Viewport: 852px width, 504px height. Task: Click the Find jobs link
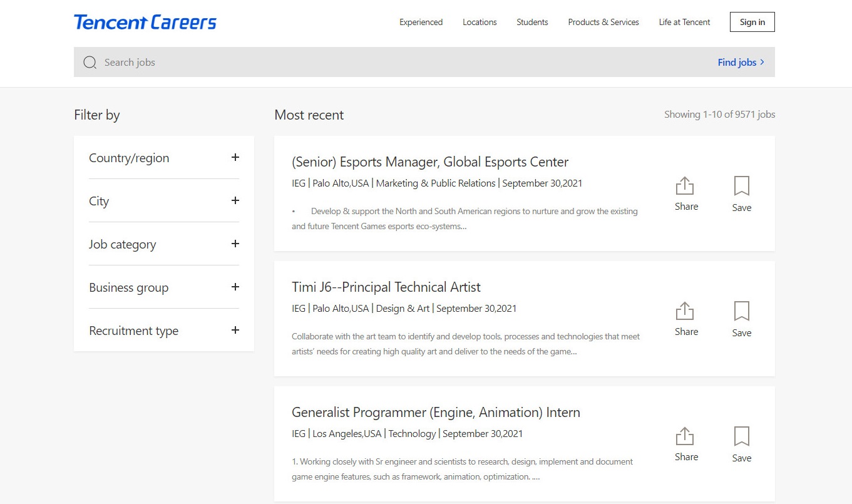point(741,63)
